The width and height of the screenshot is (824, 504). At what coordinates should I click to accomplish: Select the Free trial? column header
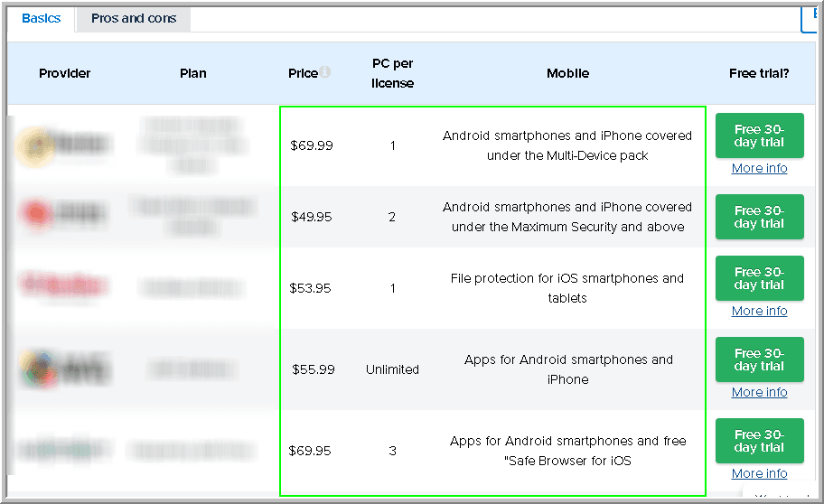pos(759,73)
